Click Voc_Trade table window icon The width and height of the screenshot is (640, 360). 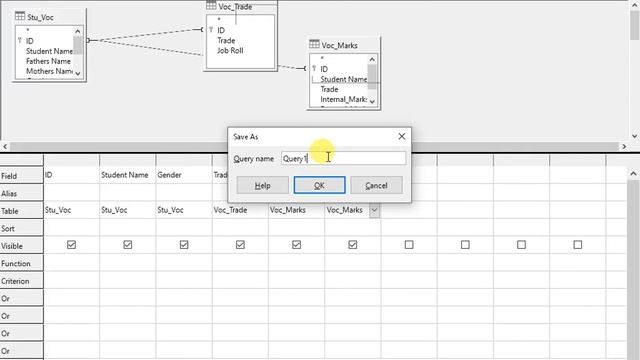point(211,6)
